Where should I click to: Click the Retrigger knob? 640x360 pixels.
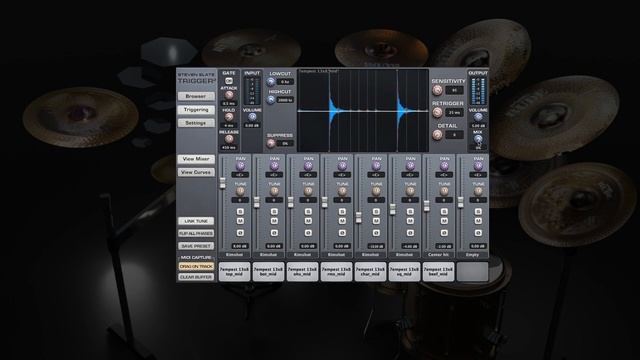coord(438,112)
